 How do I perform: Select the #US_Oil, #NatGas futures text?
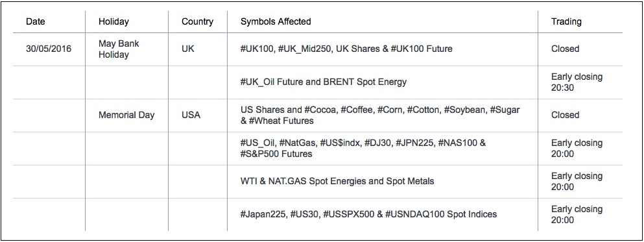tap(363, 149)
